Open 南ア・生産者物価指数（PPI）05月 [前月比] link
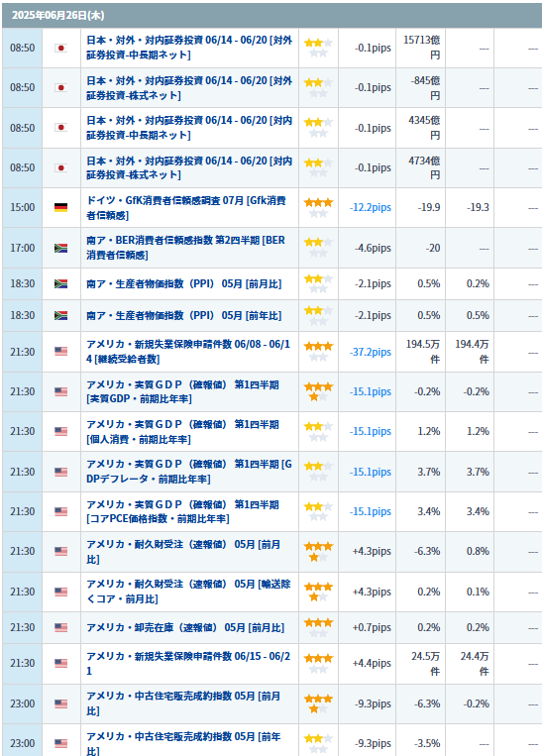The width and height of the screenshot is (542, 756). 183,283
